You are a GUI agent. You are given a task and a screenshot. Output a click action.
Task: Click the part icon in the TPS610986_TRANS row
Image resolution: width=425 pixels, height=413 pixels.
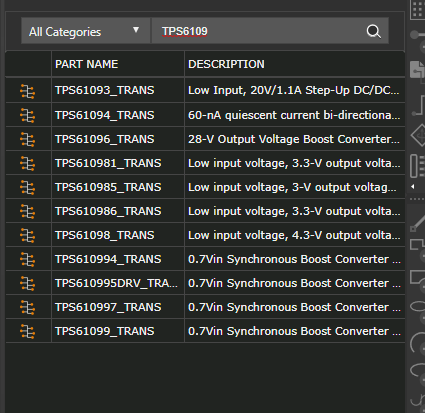tap(27, 211)
